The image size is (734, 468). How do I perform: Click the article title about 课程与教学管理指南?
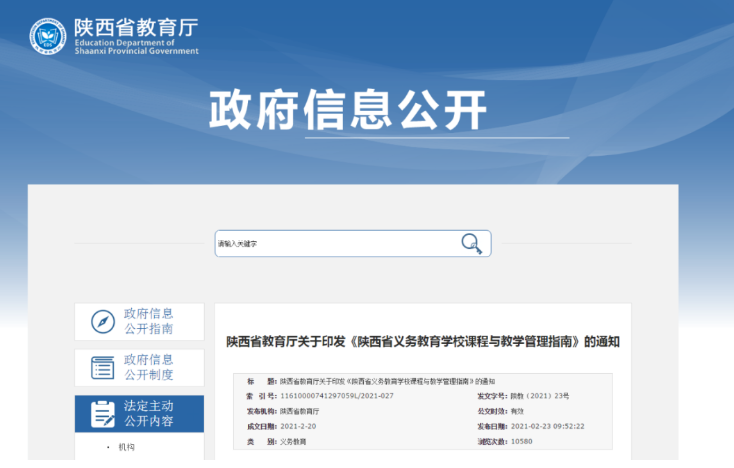click(x=422, y=341)
